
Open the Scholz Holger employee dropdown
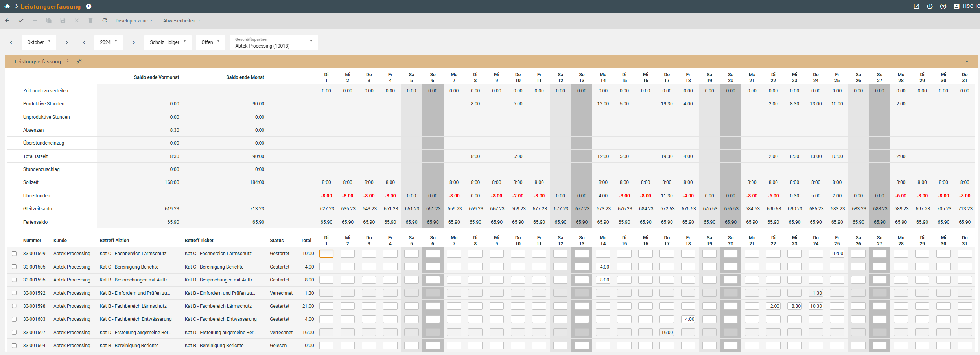(x=168, y=42)
